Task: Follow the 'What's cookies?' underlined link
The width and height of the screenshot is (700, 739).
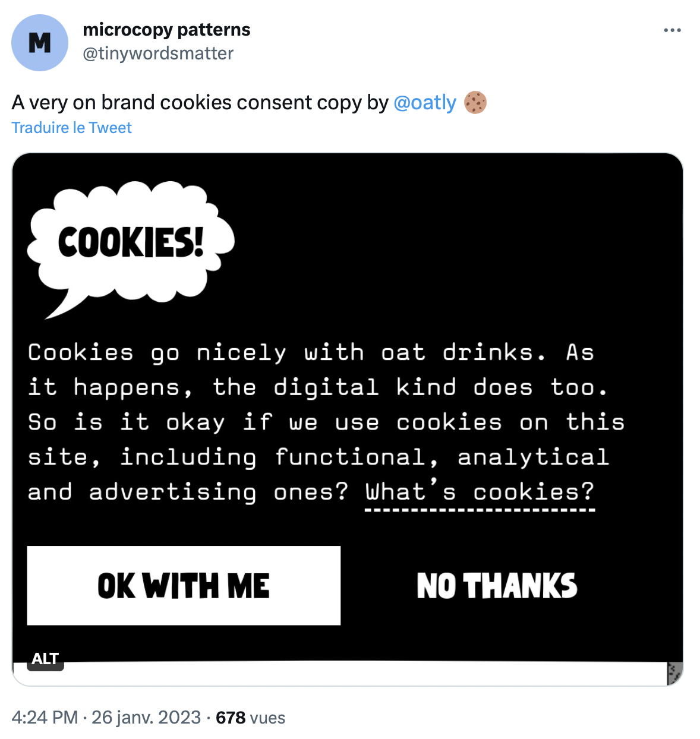Action: point(480,493)
